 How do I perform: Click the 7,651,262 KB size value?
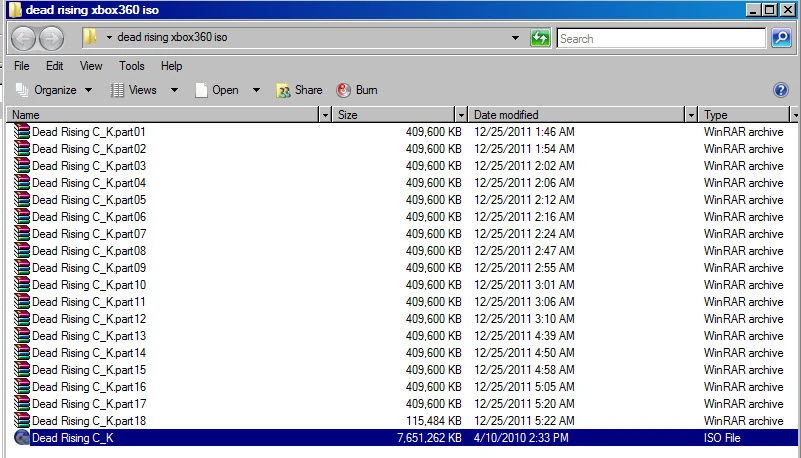430,438
